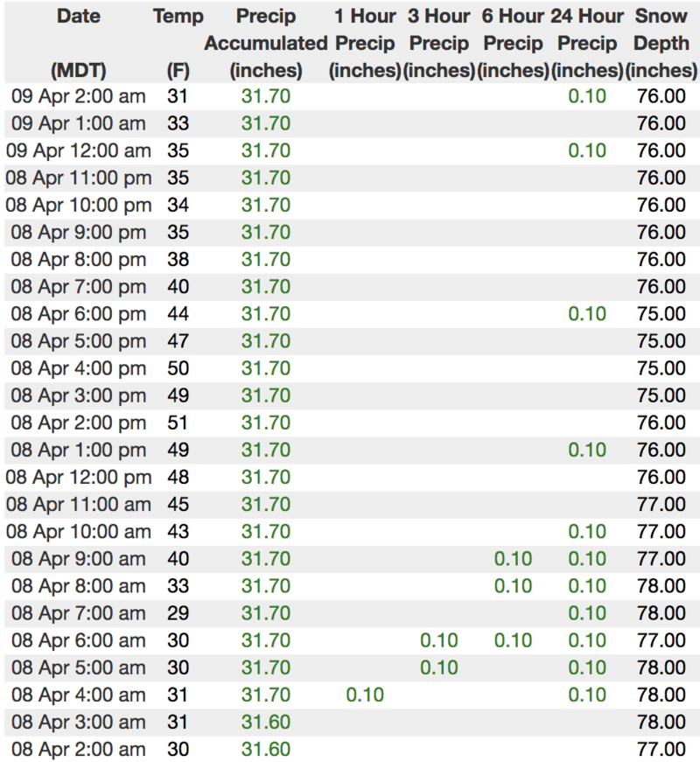Click the Precip Accumulated column header
Viewport: 700px width, 762px height.
266,42
